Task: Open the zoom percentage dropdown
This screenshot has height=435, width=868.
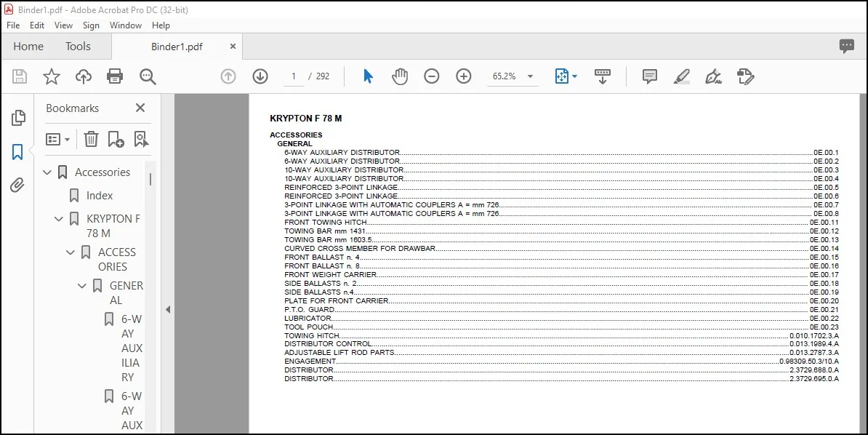Action: click(530, 76)
